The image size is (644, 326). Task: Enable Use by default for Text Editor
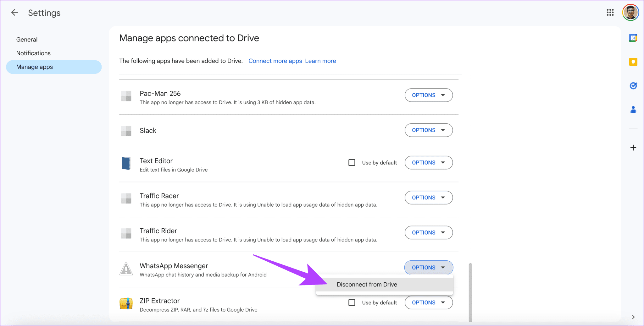click(352, 163)
